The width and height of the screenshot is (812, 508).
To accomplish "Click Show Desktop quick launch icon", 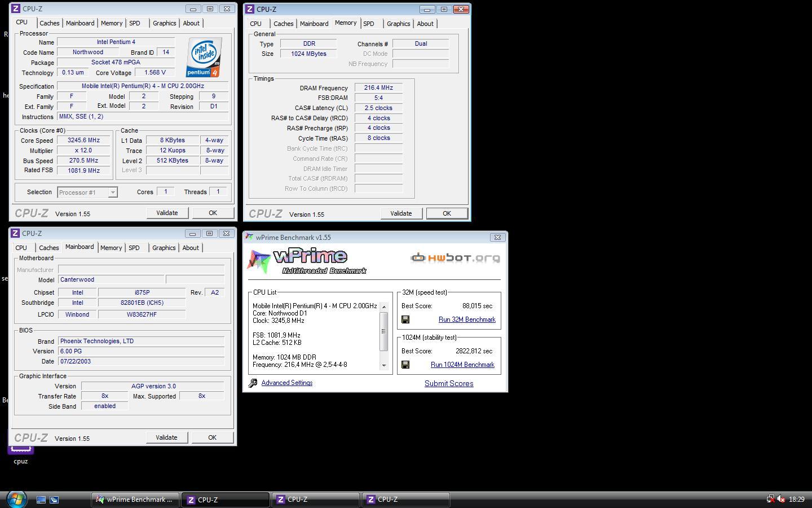I will click(x=41, y=500).
